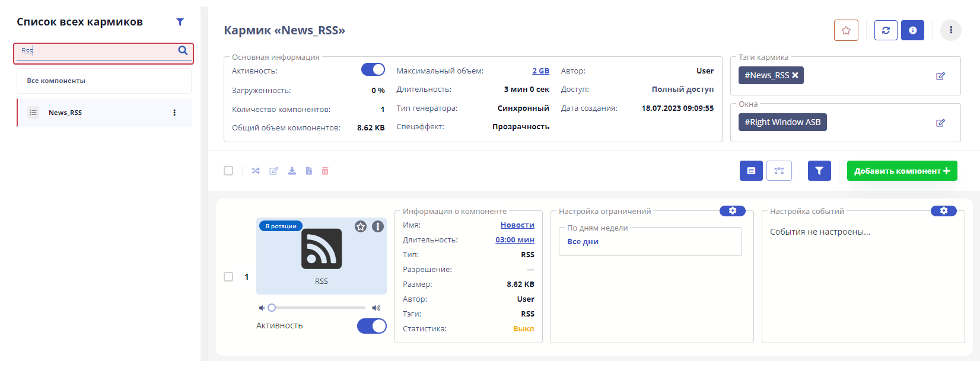Viewport: 980px width, 374px height.
Task: Open the header three-dot more menu
Action: coord(951,30)
